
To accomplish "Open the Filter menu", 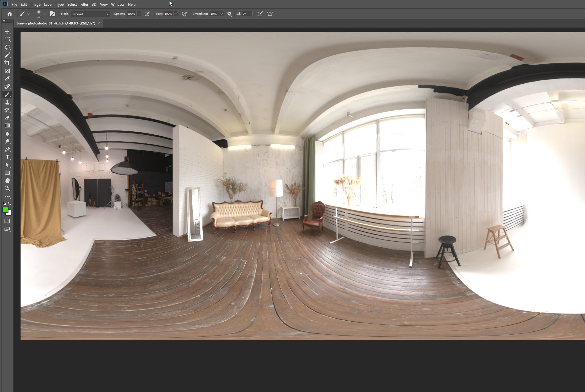I will point(84,5).
